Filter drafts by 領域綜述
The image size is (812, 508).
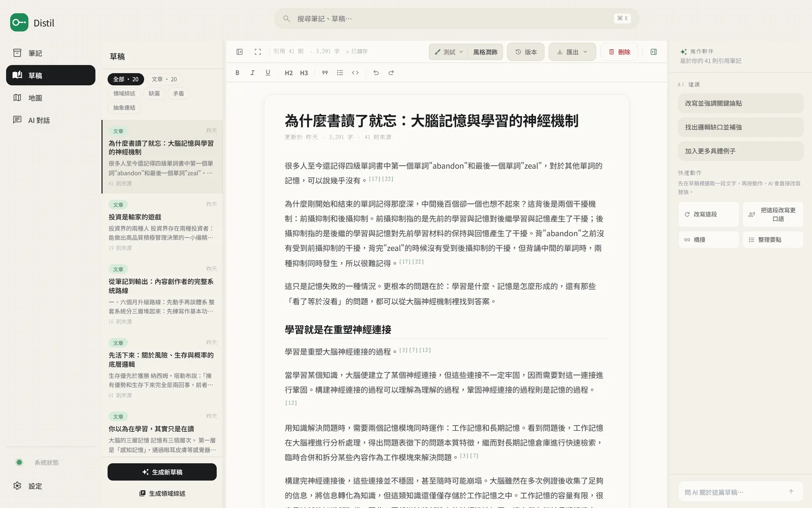click(124, 93)
